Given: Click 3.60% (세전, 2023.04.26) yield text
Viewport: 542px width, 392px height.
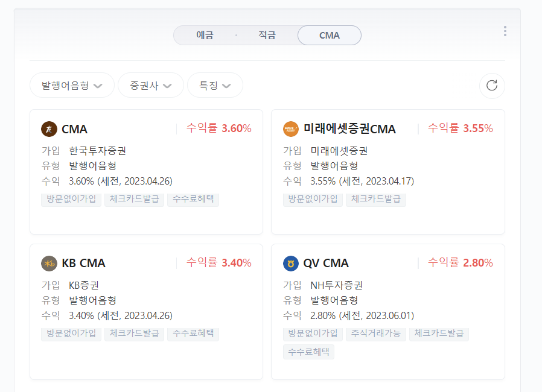Looking at the screenshot, I should coord(121,182).
